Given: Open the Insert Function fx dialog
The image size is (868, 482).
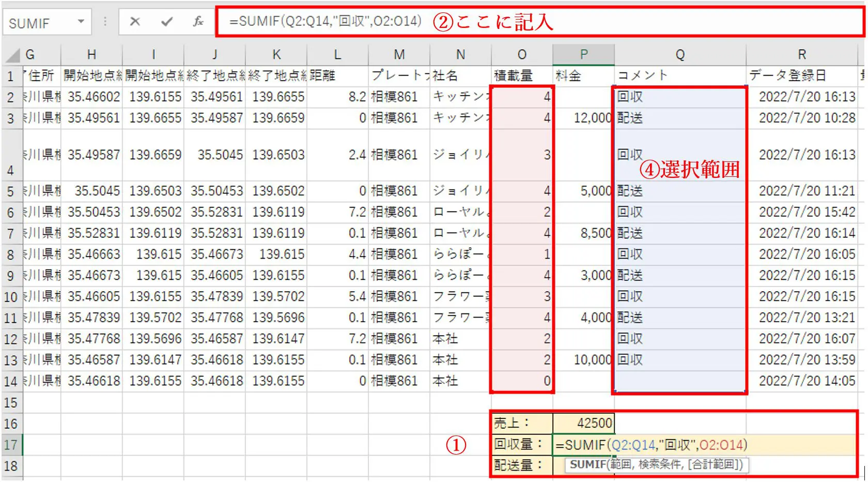Looking at the screenshot, I should (x=198, y=22).
